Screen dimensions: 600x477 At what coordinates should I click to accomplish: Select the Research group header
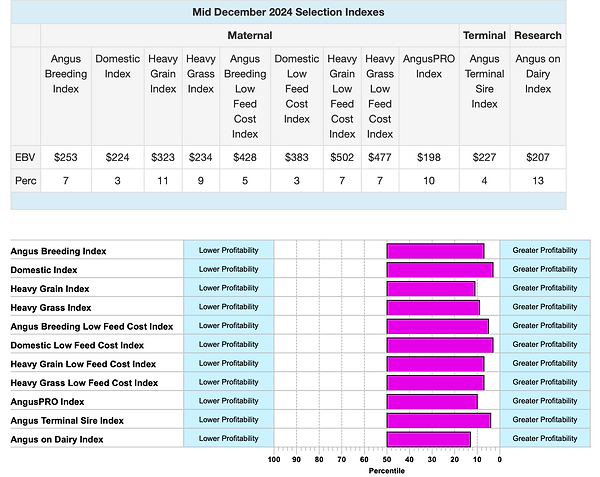(x=538, y=36)
